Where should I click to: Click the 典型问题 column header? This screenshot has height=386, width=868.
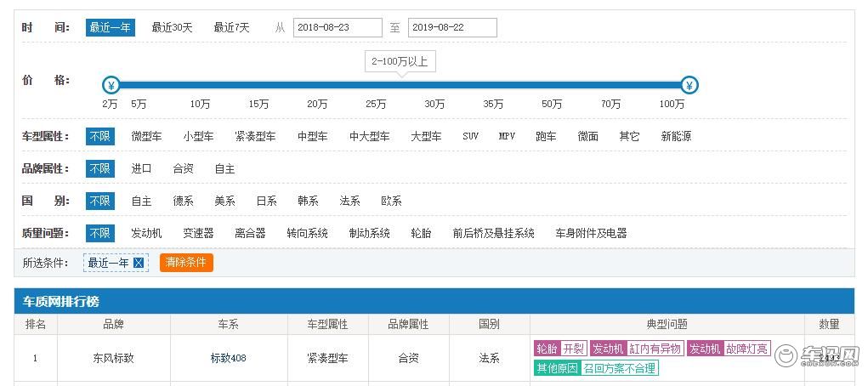tap(667, 324)
